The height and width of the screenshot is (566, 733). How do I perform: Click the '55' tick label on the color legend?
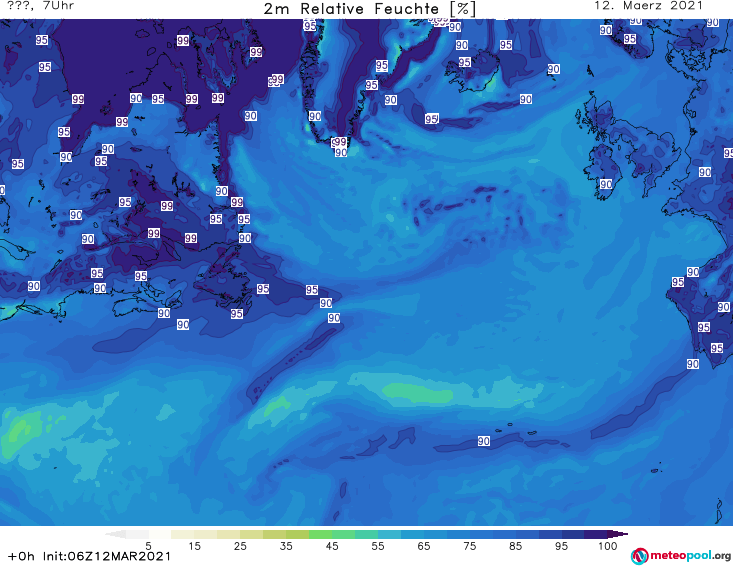click(377, 546)
